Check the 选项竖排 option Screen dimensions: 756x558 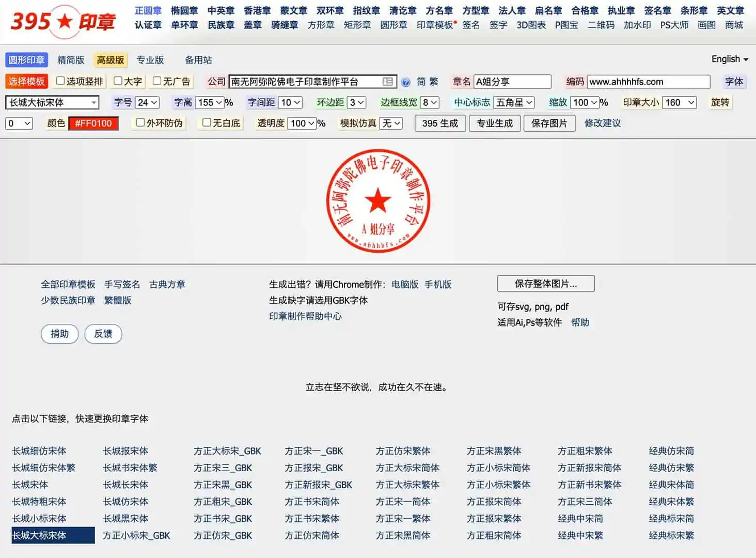[60, 82]
